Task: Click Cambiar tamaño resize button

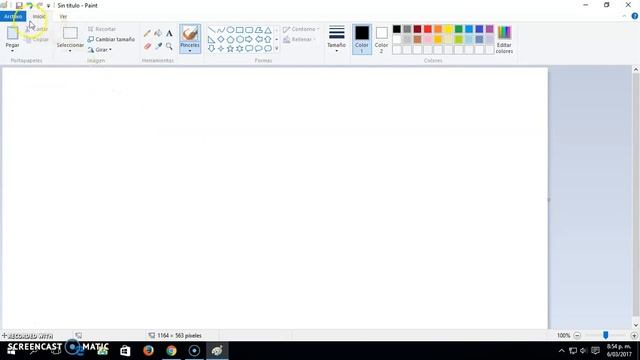Action: 111,40
